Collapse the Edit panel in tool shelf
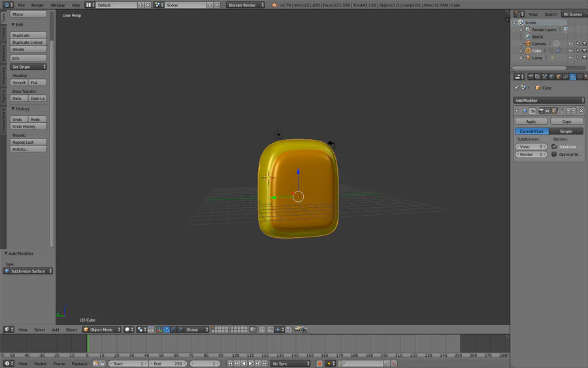 pyautogui.click(x=13, y=24)
